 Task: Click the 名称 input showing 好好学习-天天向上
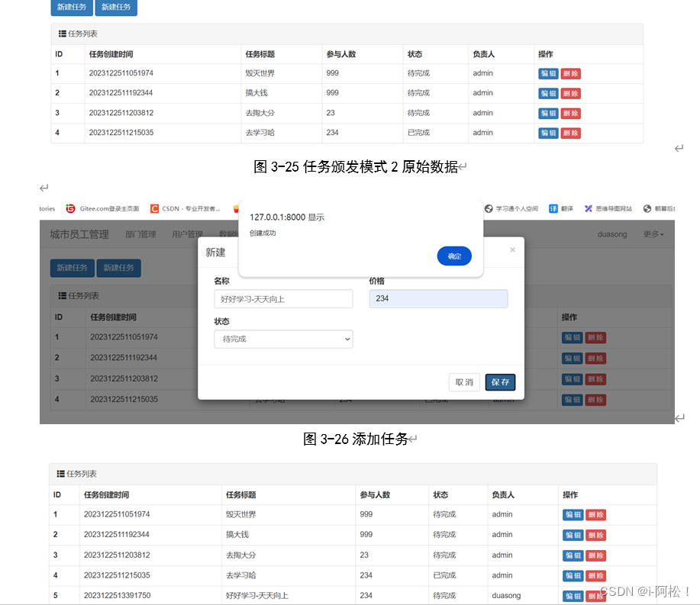coord(283,298)
